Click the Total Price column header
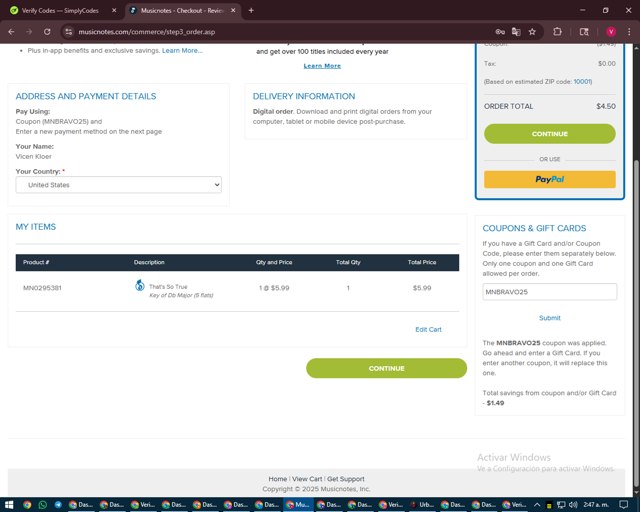Screen dimensions: 640x512 (422, 262)
